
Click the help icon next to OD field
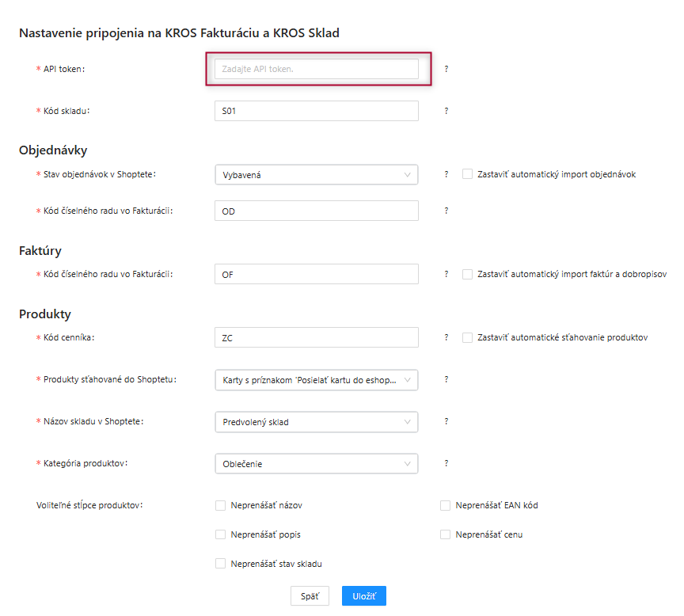click(446, 211)
